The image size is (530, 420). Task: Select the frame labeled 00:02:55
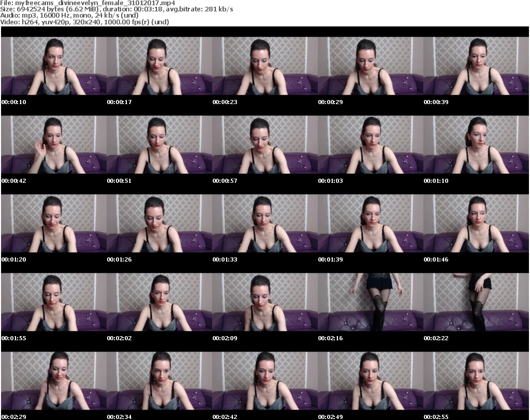tap(476, 381)
